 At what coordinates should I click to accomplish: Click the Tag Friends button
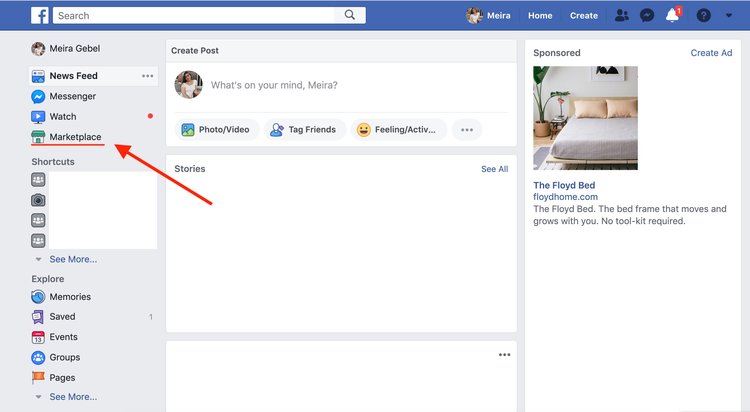tap(304, 130)
